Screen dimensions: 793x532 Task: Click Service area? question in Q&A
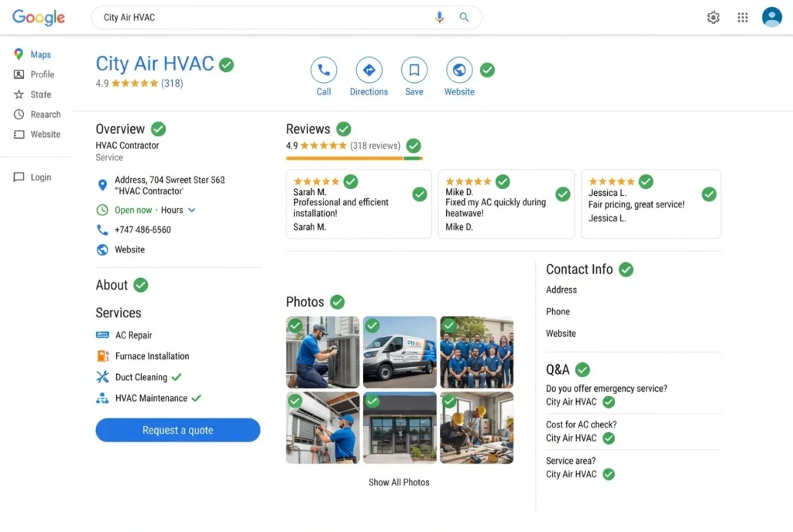click(x=571, y=461)
